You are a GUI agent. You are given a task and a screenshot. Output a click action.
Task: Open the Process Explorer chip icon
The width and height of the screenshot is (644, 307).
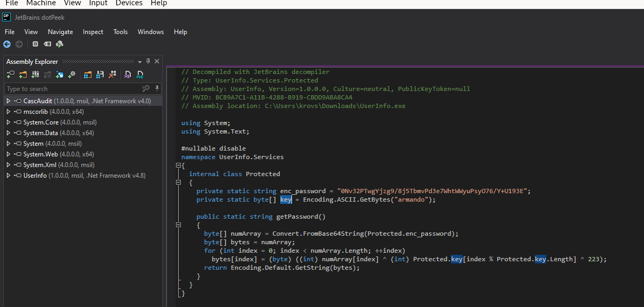(35, 44)
